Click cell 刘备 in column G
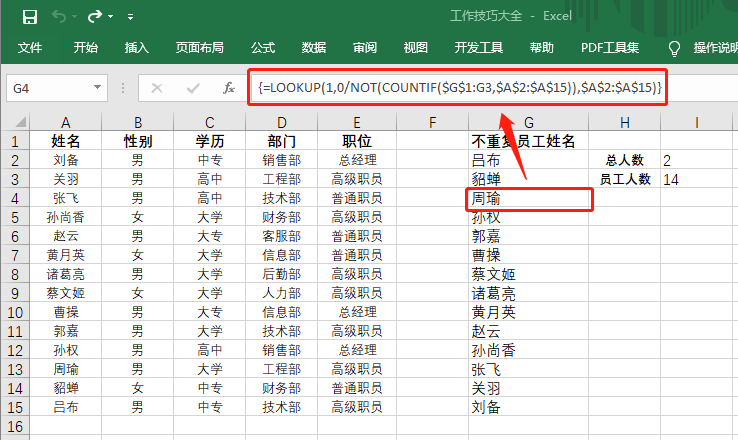 point(529,407)
